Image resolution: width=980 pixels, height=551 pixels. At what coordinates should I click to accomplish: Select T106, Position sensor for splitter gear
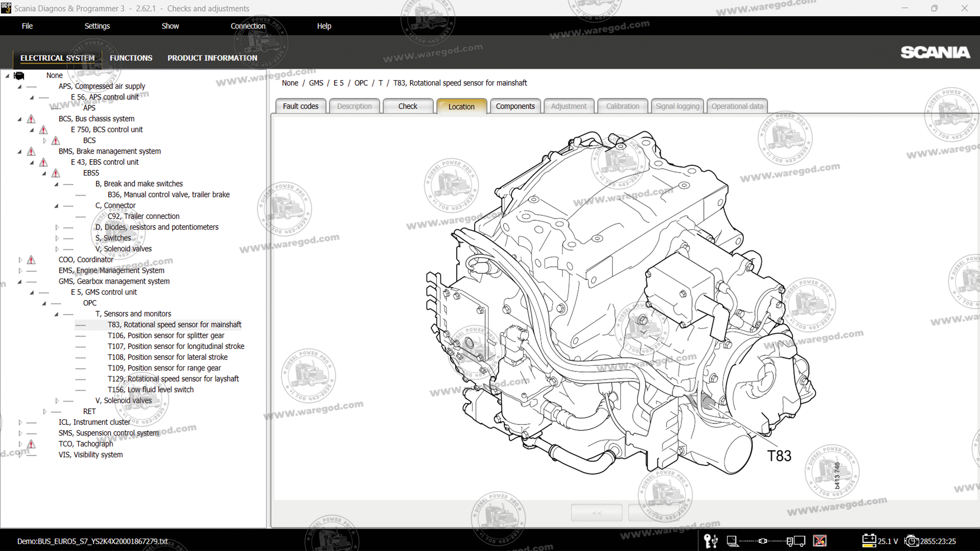click(x=166, y=335)
